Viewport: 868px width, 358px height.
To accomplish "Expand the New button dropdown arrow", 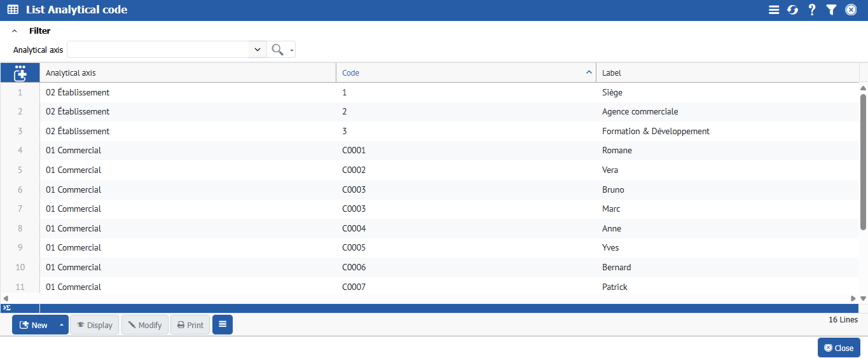I will 62,325.
